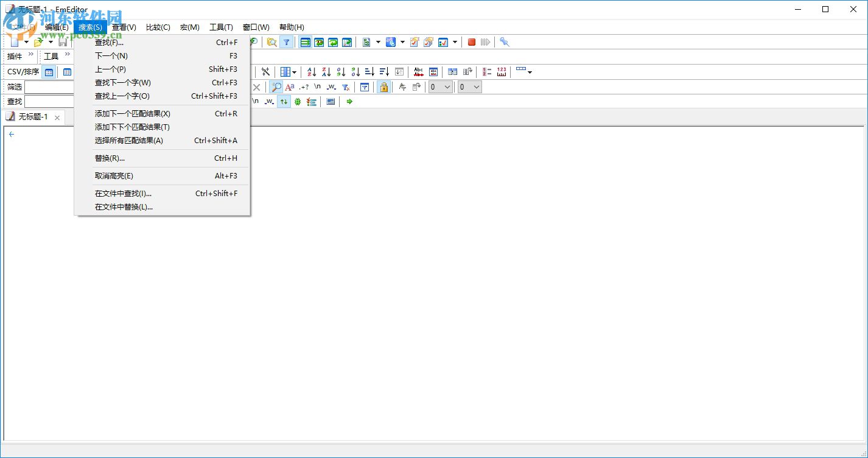Expand the Open file dropdown arrow
Image resolution: width=868 pixels, height=458 pixels.
click(x=51, y=42)
